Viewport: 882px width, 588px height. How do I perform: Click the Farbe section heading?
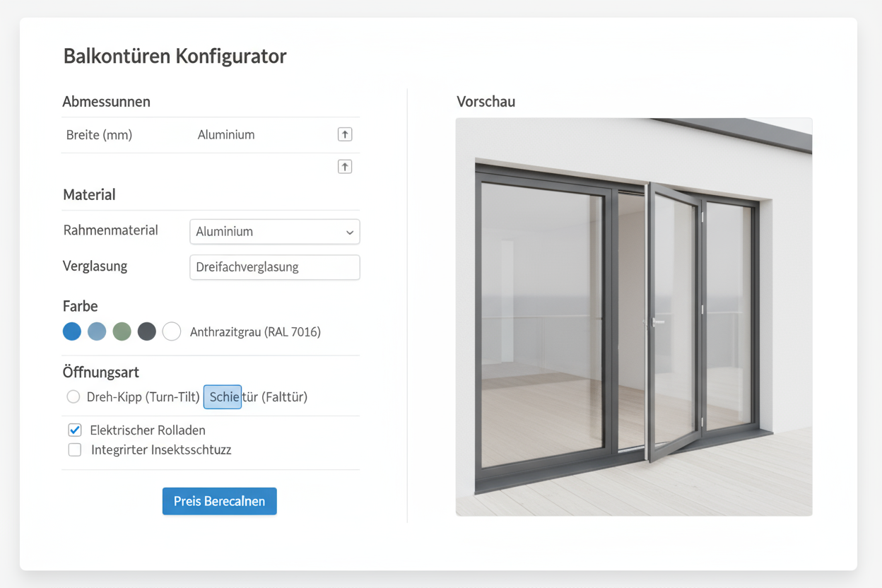(81, 306)
